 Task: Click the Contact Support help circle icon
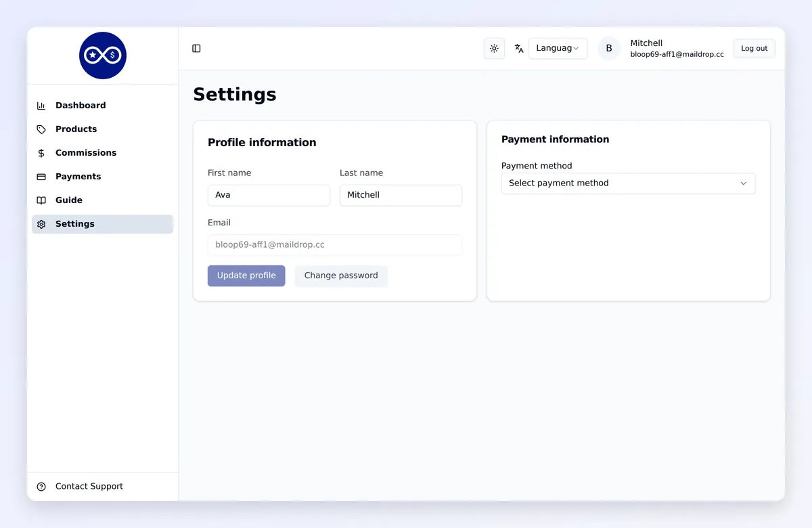coord(41,487)
